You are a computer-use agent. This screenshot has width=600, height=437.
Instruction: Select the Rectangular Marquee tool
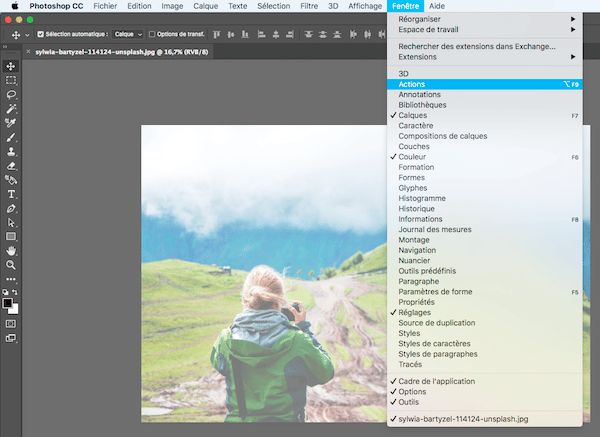[x=11, y=80]
